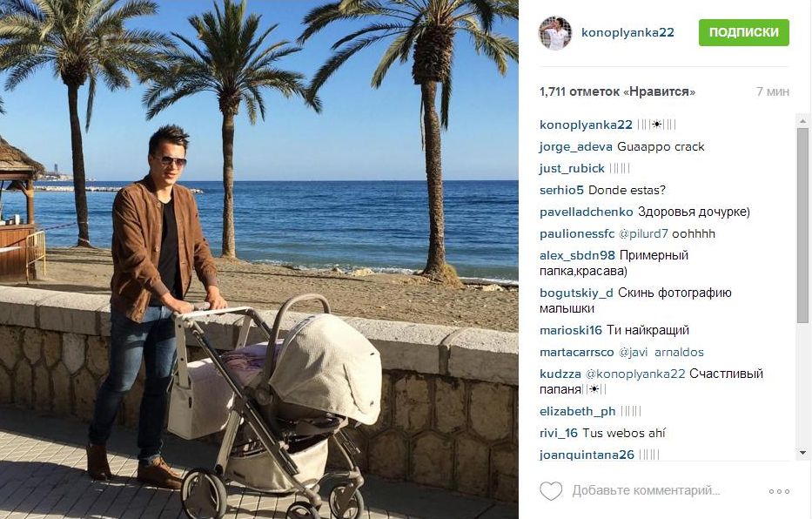Viewport: 812px width, 519px height.
Task: Click the heart like icon
Action: (x=551, y=491)
